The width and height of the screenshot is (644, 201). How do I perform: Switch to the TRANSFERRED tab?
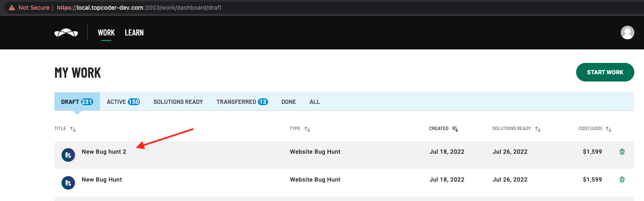(242, 102)
